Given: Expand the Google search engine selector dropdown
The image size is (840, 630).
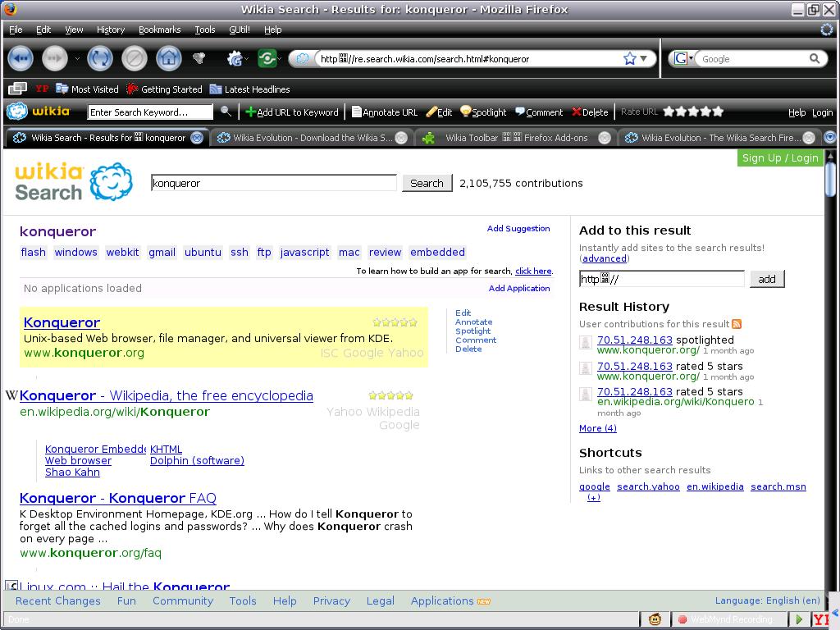Looking at the screenshot, I should 683,58.
